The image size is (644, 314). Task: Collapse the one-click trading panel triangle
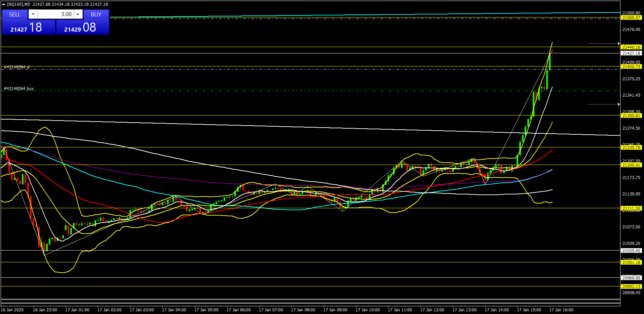[x=4, y=4]
